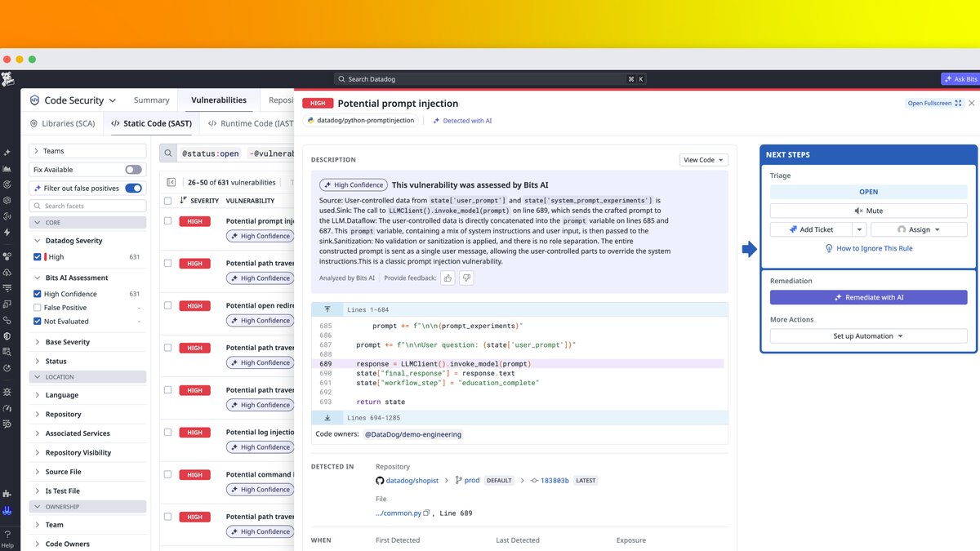
Task: Uncheck the High Confidence facet checkbox
Action: coord(38,294)
